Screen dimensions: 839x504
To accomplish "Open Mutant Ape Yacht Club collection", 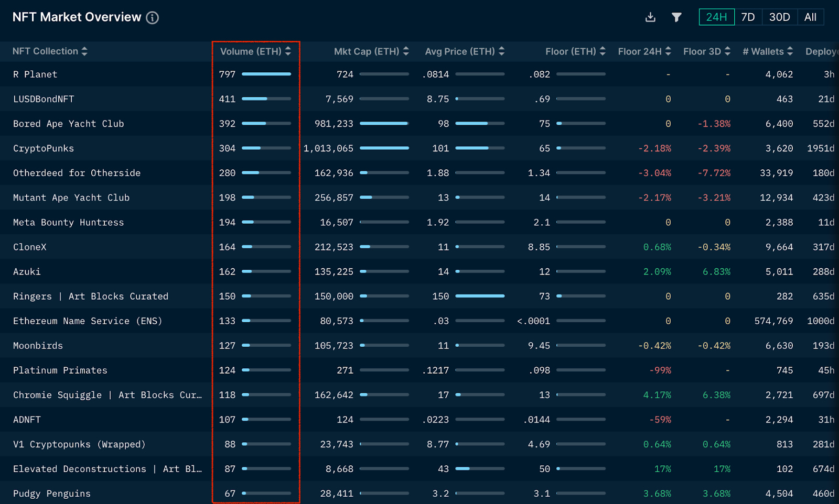I will point(71,198).
